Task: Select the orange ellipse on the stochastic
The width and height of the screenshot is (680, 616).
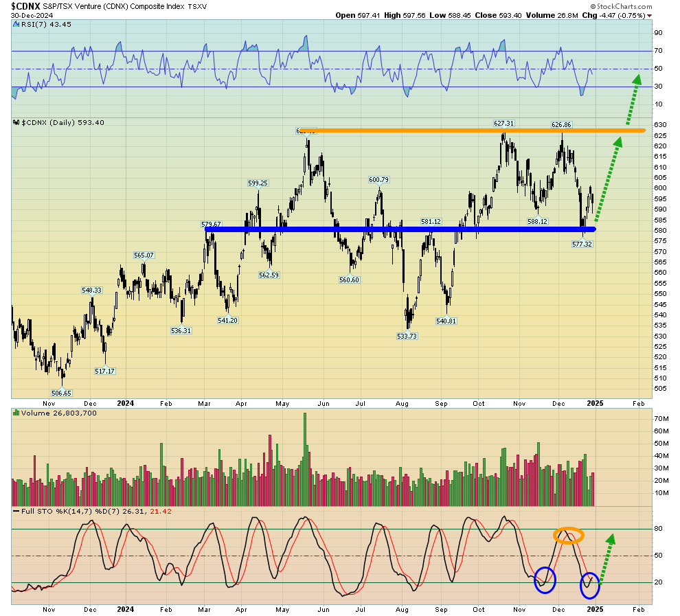Action: [x=569, y=534]
